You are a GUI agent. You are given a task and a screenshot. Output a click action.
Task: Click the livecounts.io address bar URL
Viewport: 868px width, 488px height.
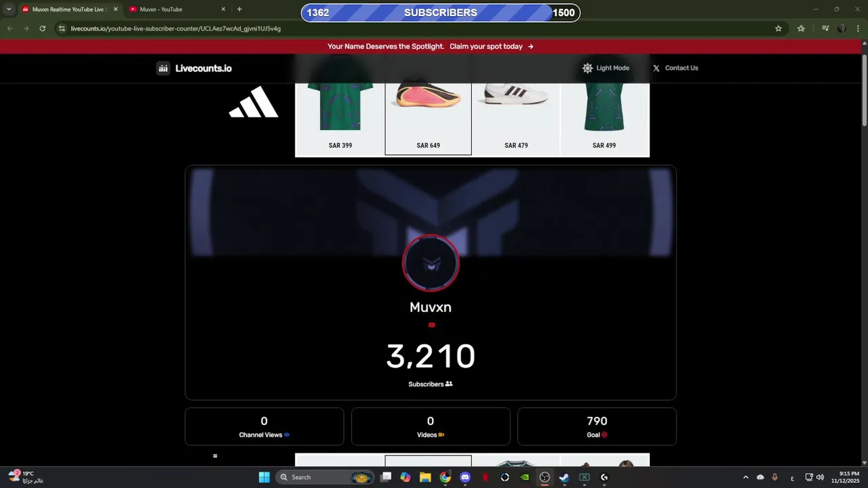click(x=176, y=28)
